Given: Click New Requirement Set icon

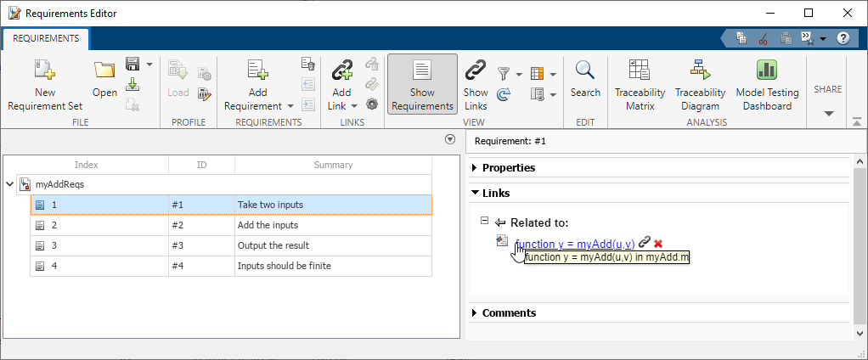Looking at the screenshot, I should (x=44, y=71).
